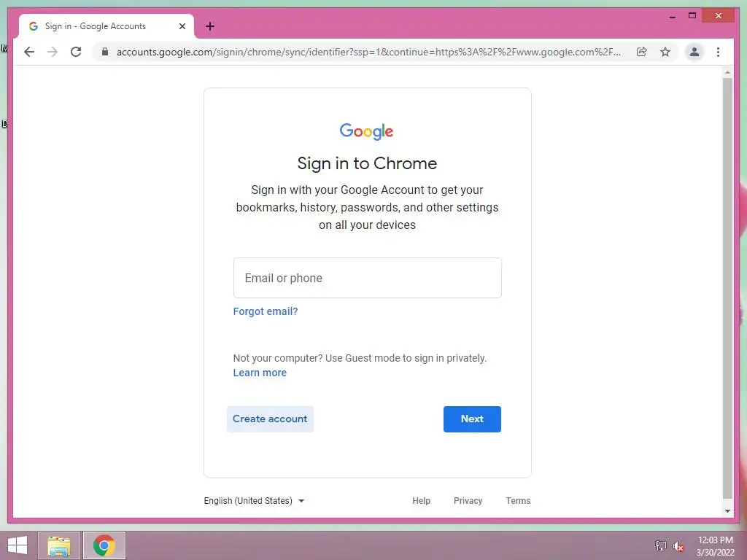
Task: Open the Help link in footer
Action: [421, 501]
